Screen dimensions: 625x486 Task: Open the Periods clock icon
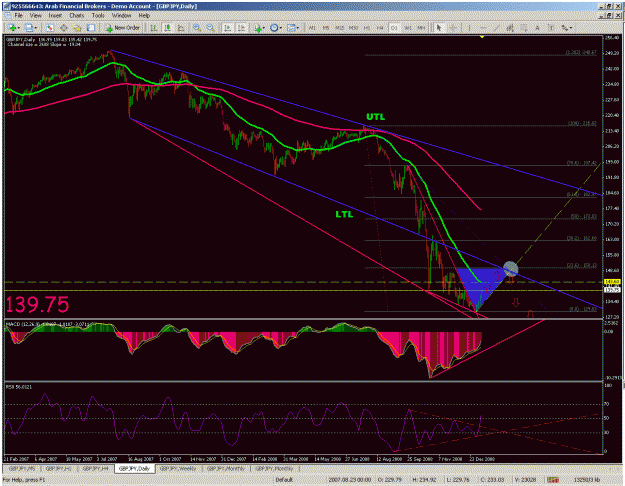pos(274,28)
